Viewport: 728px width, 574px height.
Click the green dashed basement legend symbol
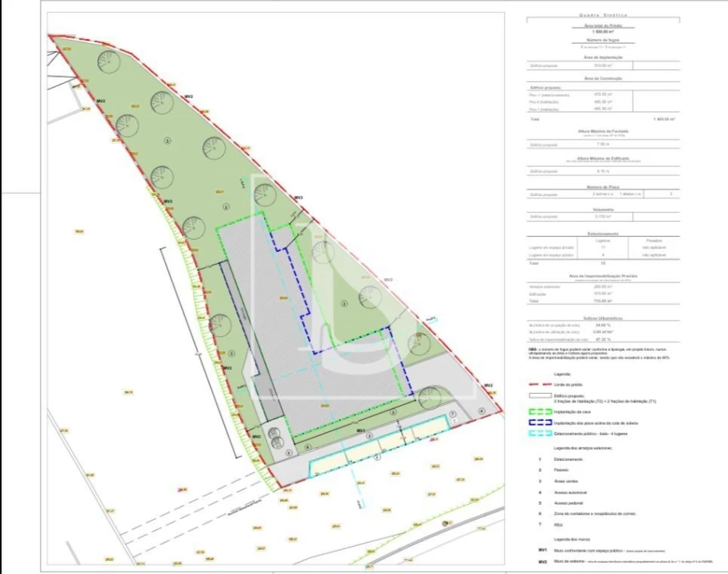tap(540, 412)
